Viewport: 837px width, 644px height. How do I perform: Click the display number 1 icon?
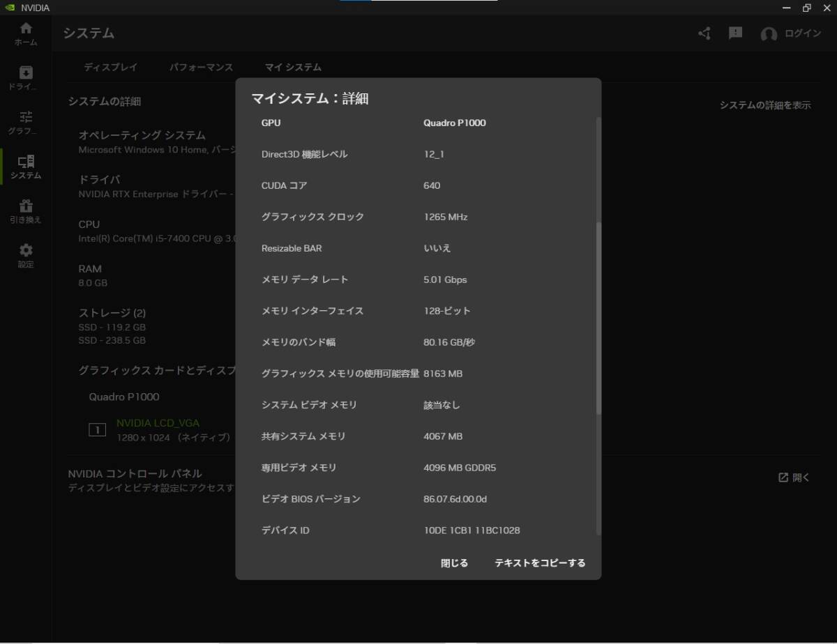[98, 430]
